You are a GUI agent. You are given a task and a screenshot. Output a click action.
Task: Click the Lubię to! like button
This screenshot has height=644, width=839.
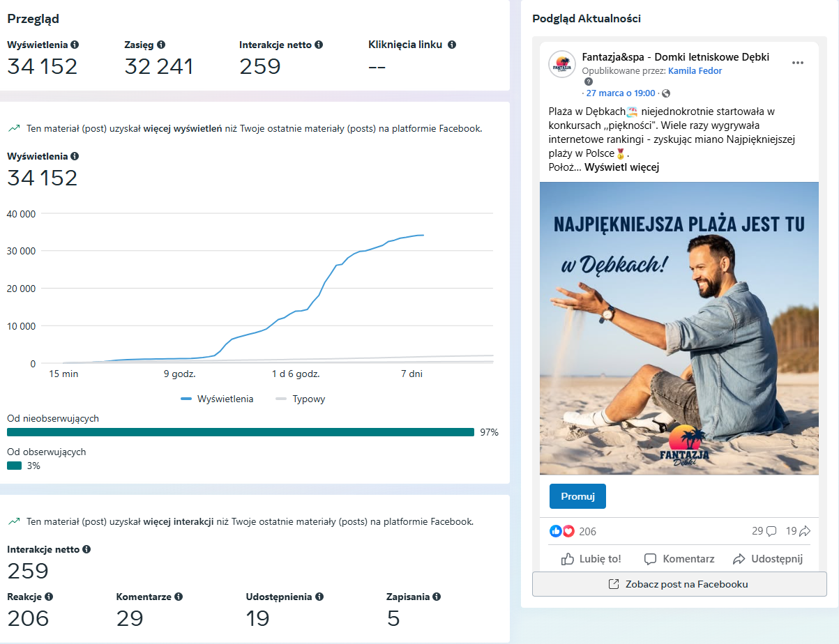pyautogui.click(x=591, y=559)
